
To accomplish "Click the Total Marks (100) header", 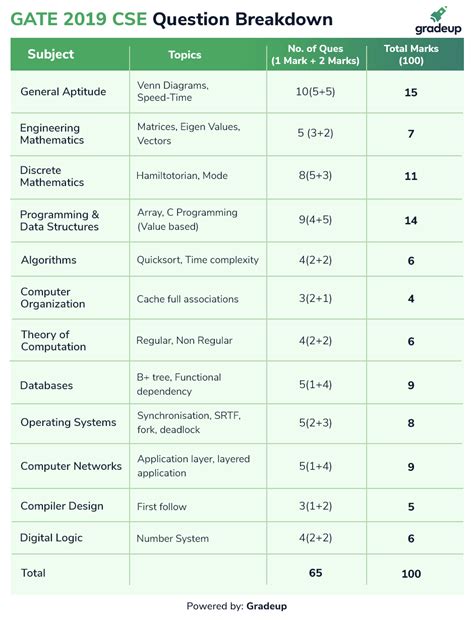I will 411,55.
